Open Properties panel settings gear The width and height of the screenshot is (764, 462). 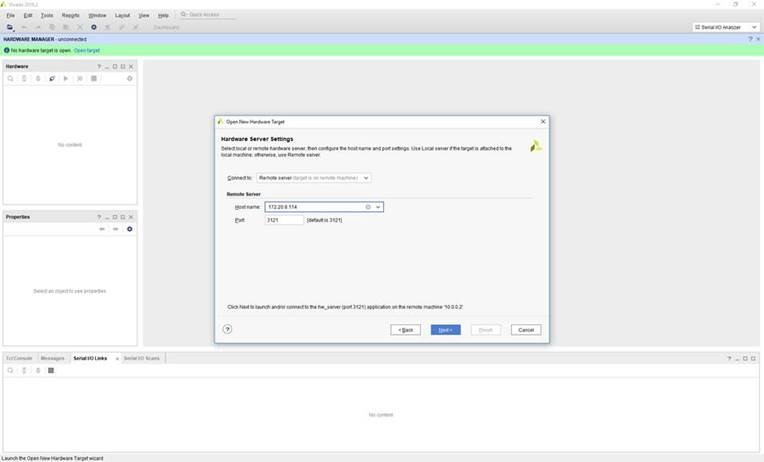pos(130,229)
